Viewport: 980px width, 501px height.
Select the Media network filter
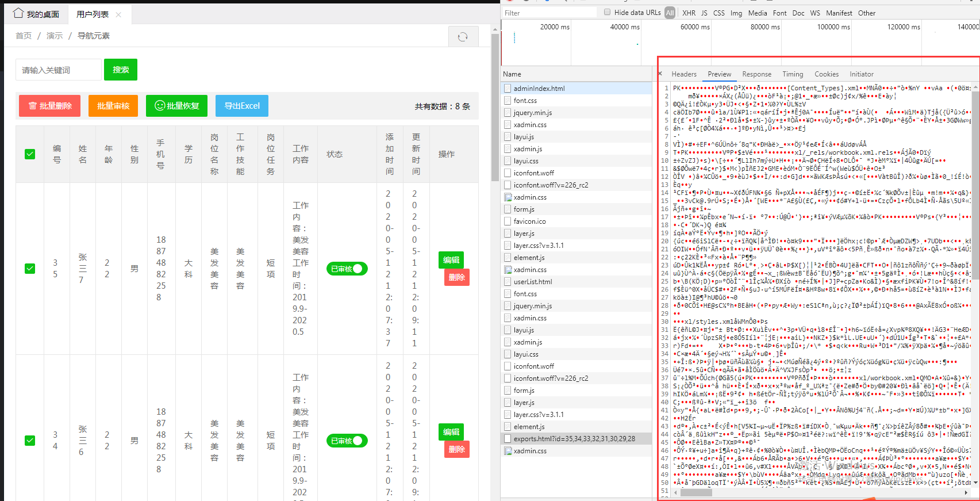(757, 13)
